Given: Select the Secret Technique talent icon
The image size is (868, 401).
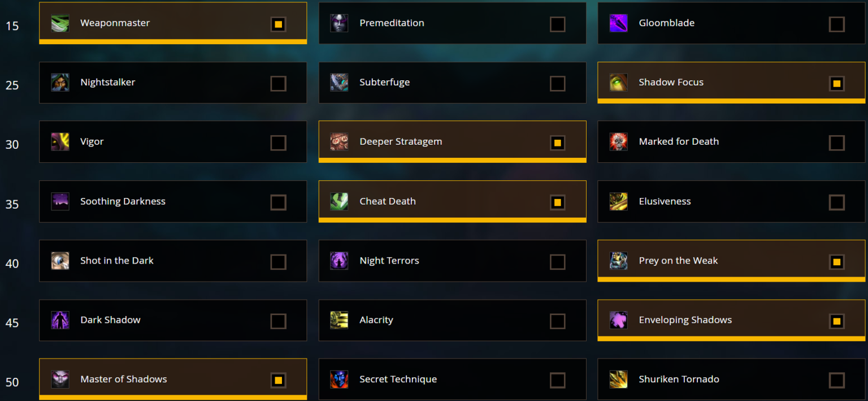Looking at the screenshot, I should (339, 380).
